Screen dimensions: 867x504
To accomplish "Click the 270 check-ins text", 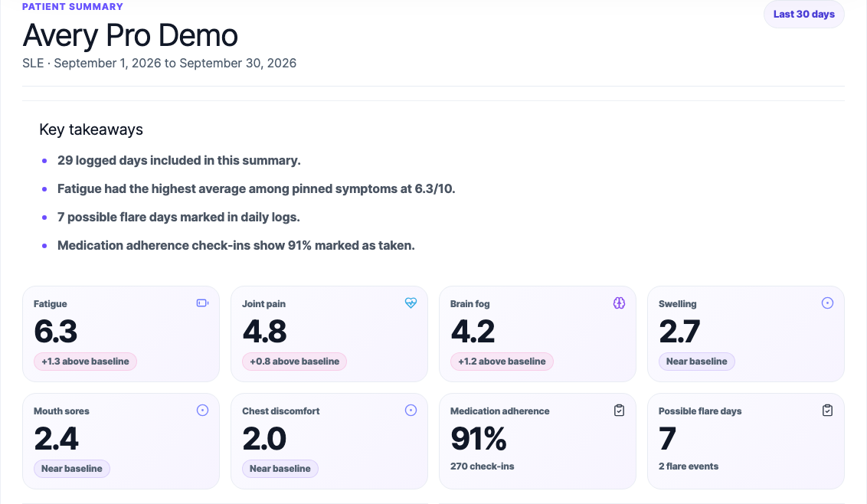I will point(483,466).
